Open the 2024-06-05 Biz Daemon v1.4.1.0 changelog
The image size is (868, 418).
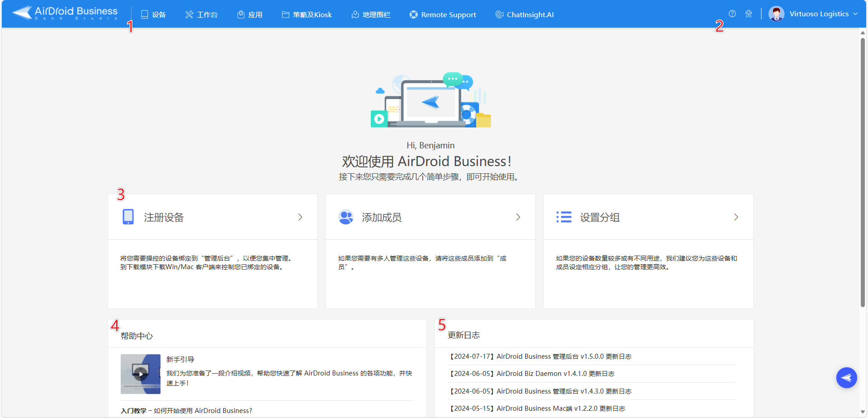coord(531,374)
